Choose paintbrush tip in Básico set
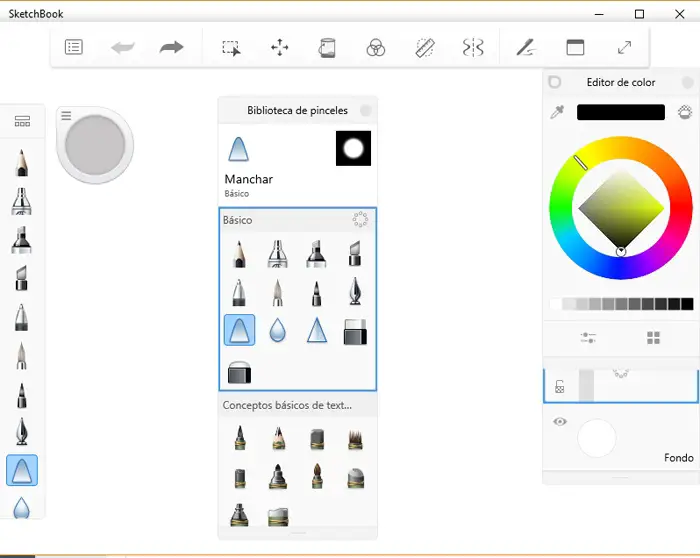This screenshot has height=558, width=700. pyautogui.click(x=277, y=292)
